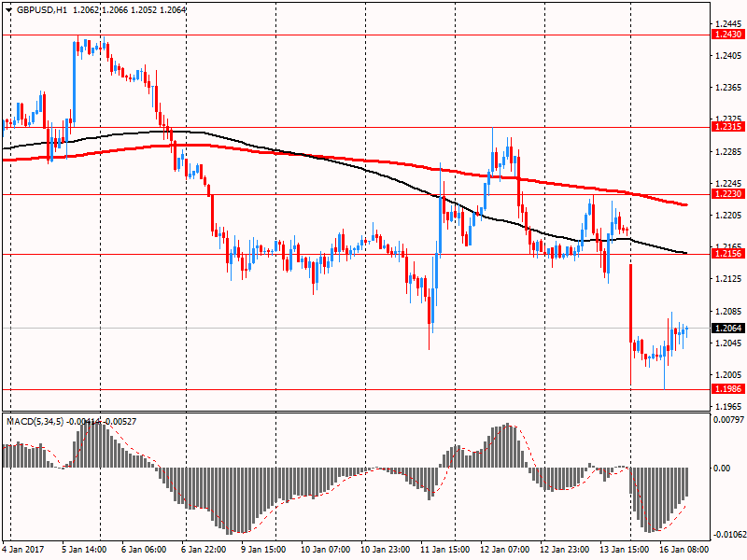The height and width of the screenshot is (560, 747).
Task: Click the MACD scale value -0.01062
Action: point(729,534)
